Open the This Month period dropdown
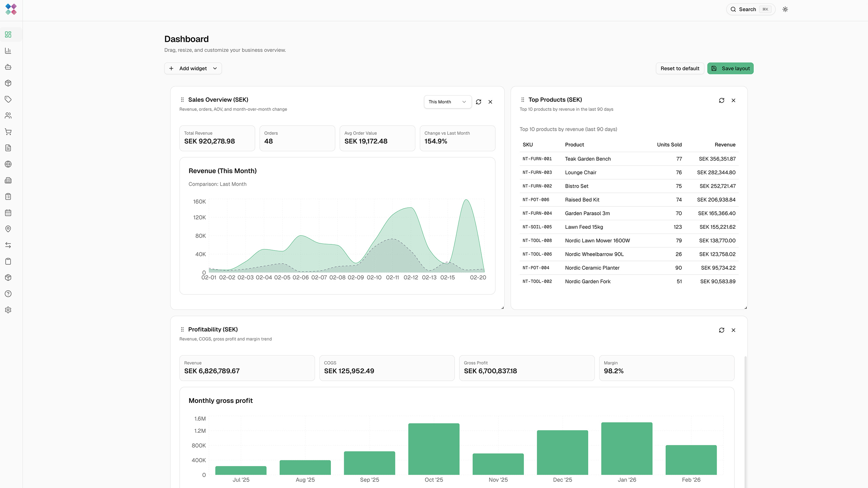The image size is (868, 488). pyautogui.click(x=447, y=102)
